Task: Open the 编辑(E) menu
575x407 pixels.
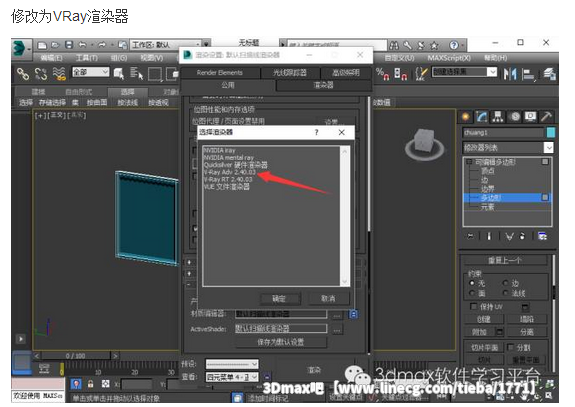Action: tap(51, 58)
